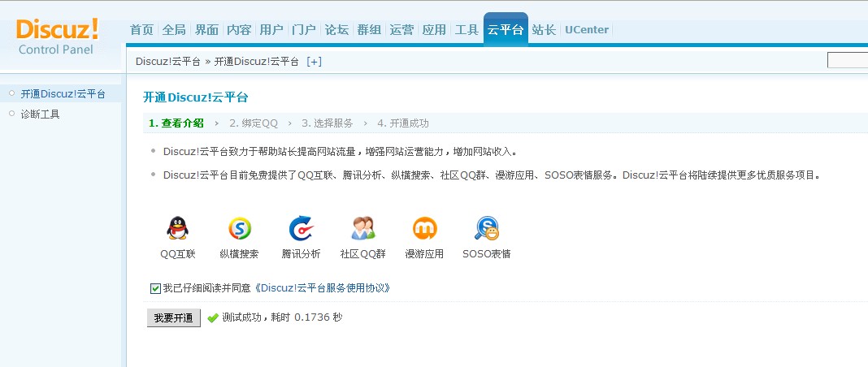The height and width of the screenshot is (367, 868).
Task: Click the 社区QQ群 icon
Action: (363, 227)
